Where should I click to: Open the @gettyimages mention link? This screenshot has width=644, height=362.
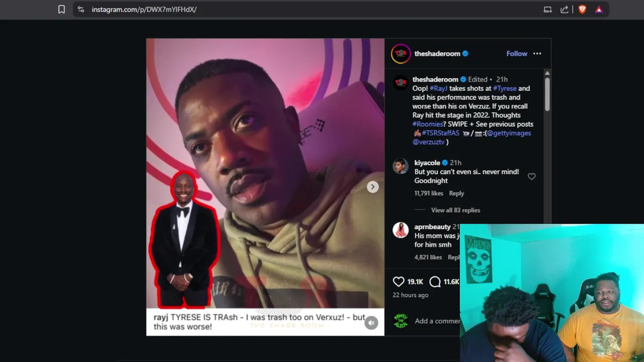pyautogui.click(x=509, y=133)
